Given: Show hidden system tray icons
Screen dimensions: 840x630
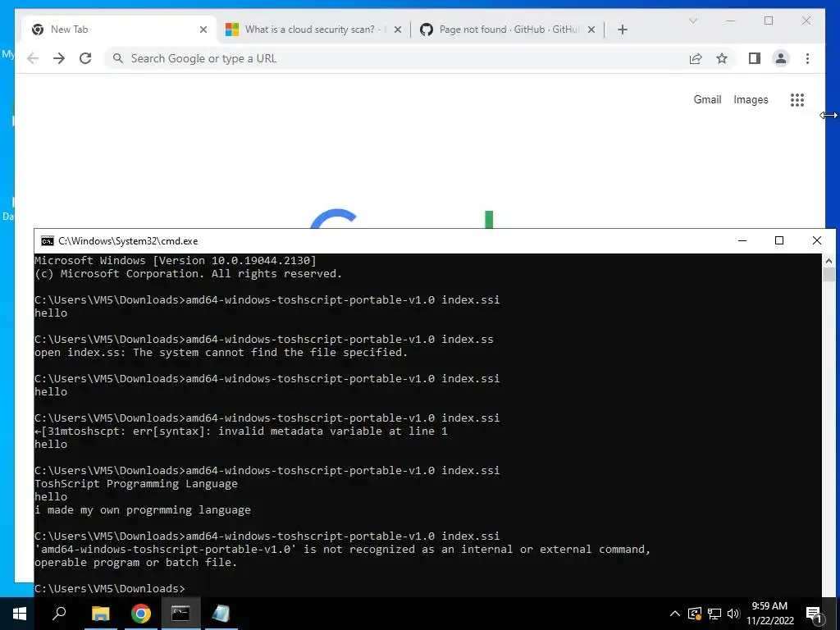Looking at the screenshot, I should (x=675, y=614).
